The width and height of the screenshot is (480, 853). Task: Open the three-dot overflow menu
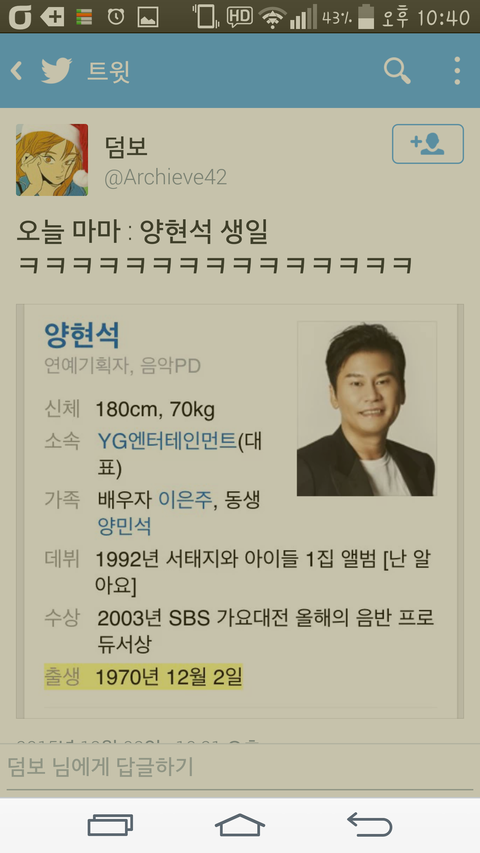tap(457, 71)
